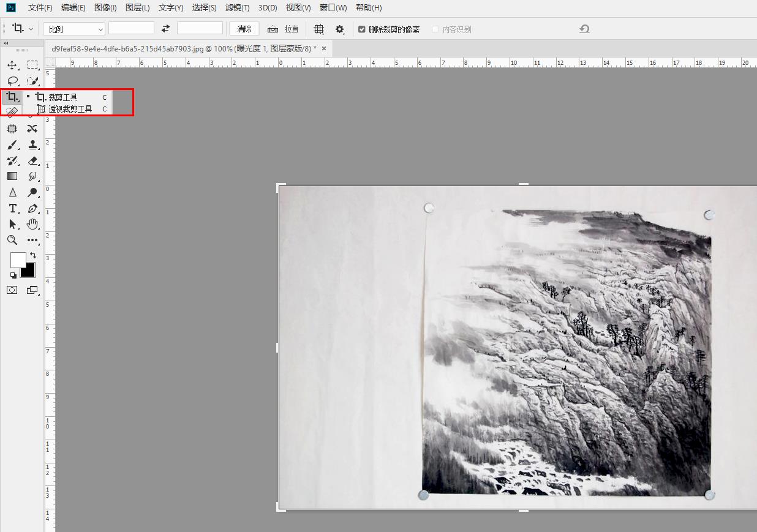This screenshot has width=757, height=532.
Task: Select the Move tool
Action: [x=12, y=65]
